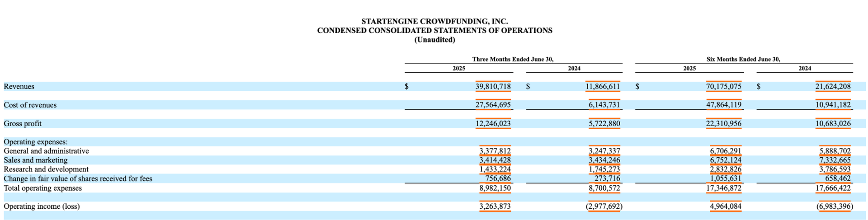Click the operating loss figure (6,983,396)
Screen dimensions: 868x220
(835, 206)
